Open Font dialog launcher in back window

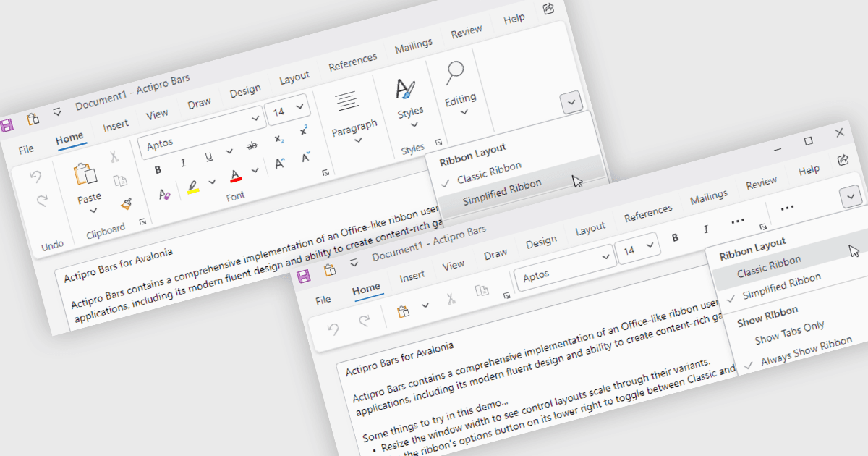325,172
